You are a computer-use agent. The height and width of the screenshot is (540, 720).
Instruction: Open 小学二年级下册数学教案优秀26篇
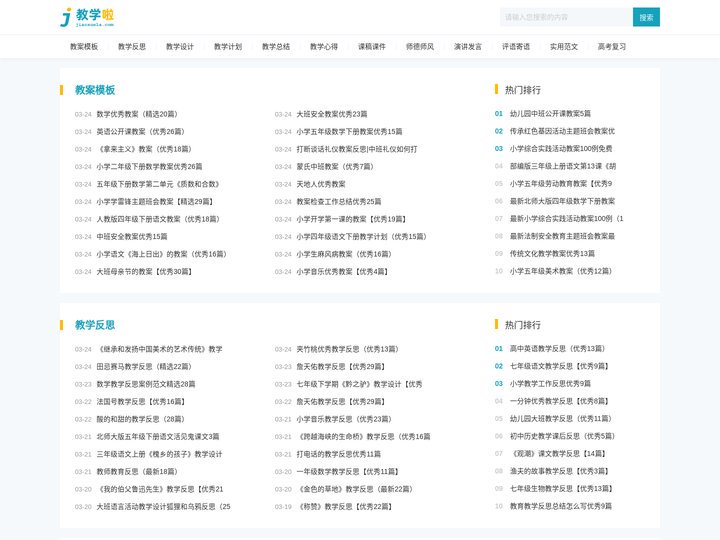tap(149, 167)
